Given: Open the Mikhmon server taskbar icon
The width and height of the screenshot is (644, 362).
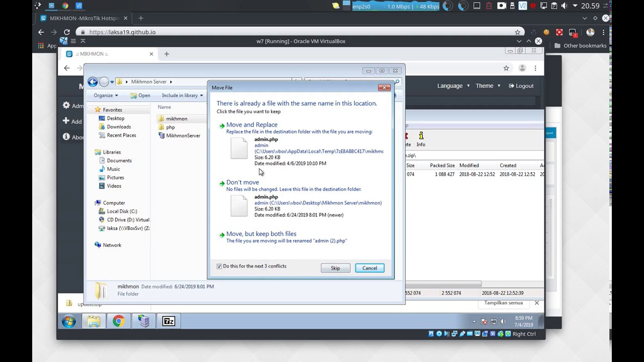Looking at the screenshot, I should point(144,321).
